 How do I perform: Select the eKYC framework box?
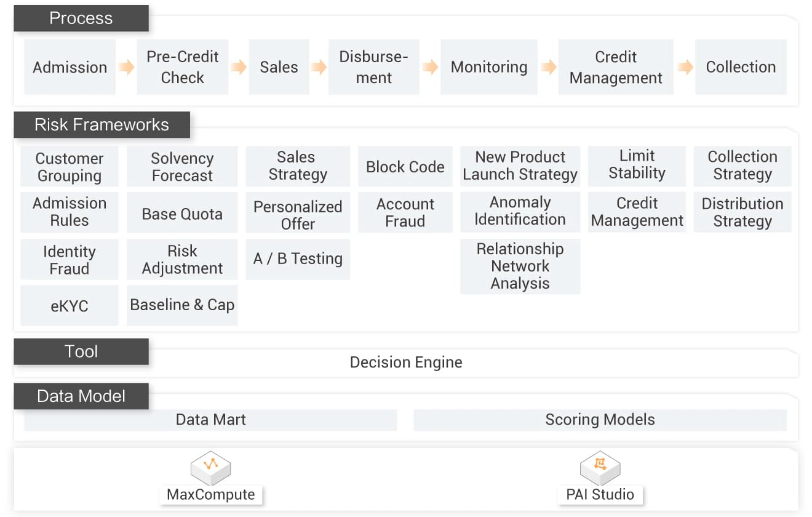[x=70, y=305]
